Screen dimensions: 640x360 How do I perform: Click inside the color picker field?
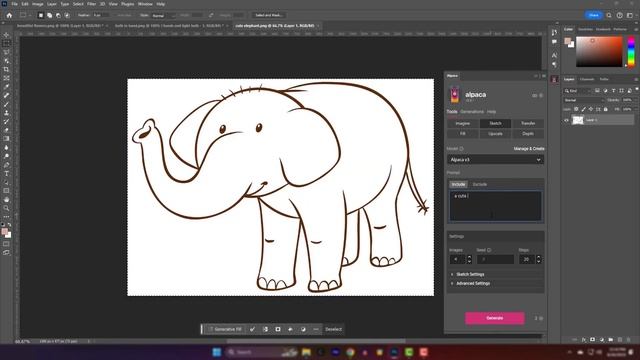pos(599,51)
